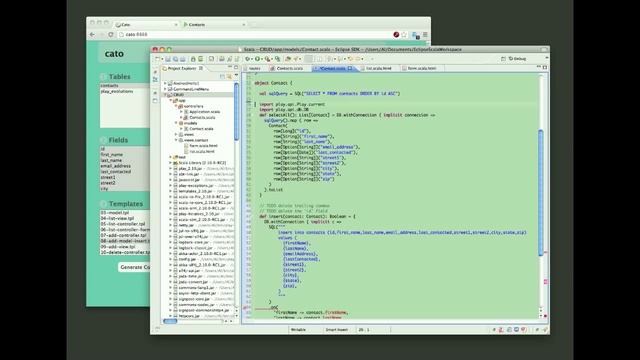Select list.scala.html in Project Explorer
This screenshot has width=640, height=360.
tap(202, 151)
